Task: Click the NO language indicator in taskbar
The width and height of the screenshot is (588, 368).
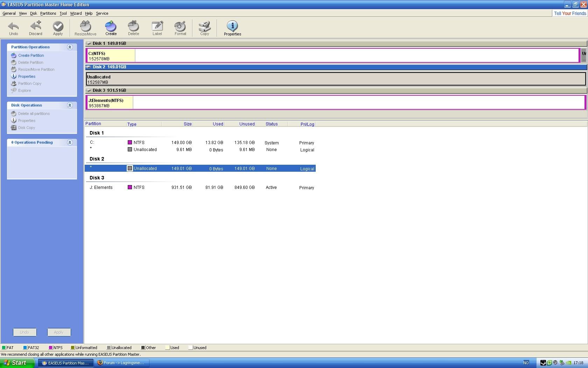Action: pos(526,363)
